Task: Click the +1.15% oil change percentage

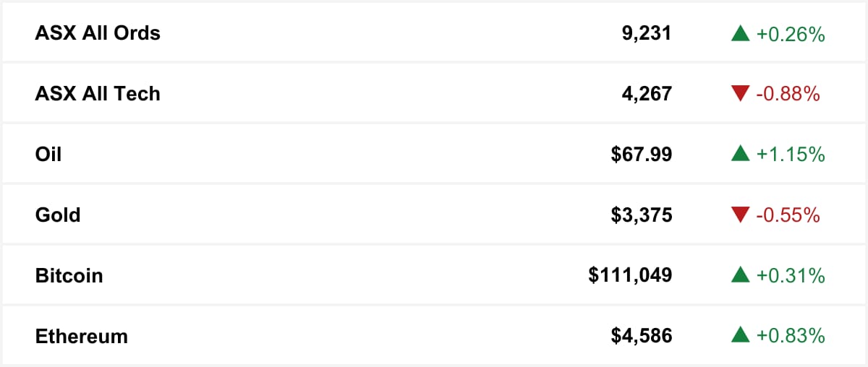Action: [791, 155]
